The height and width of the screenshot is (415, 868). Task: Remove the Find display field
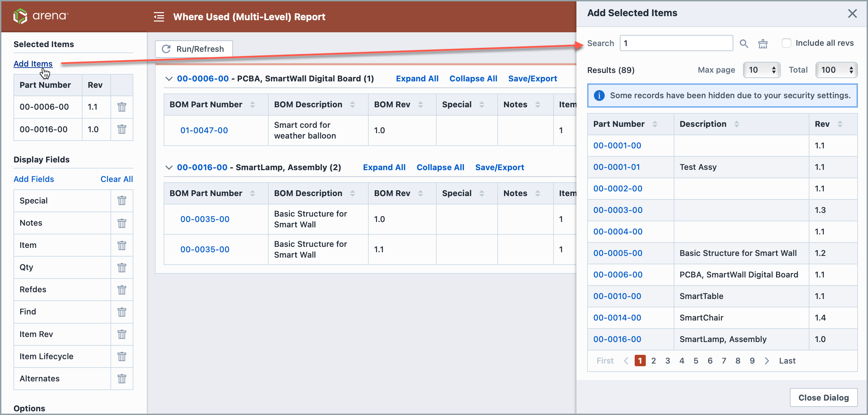point(122,312)
